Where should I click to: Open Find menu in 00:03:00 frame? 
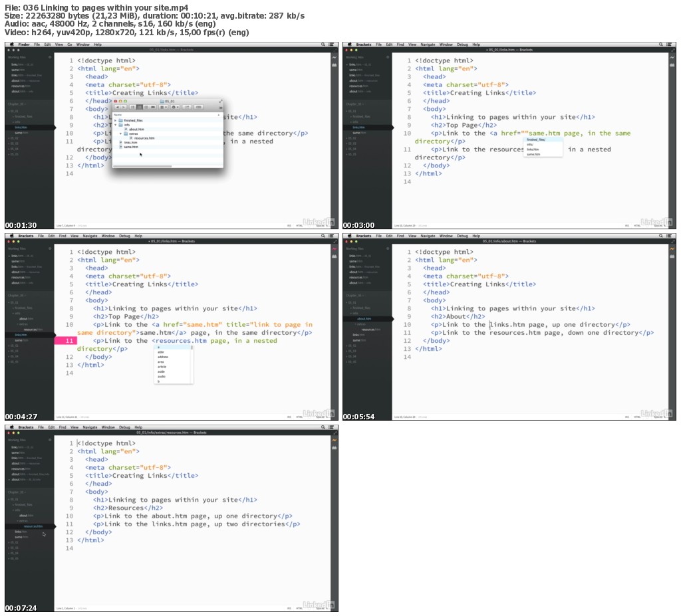tap(400, 45)
